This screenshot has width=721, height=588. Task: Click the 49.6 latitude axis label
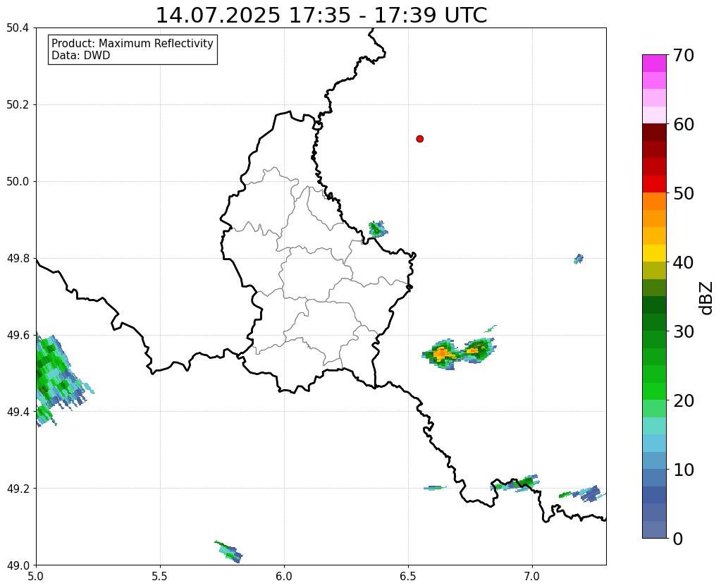coord(18,335)
